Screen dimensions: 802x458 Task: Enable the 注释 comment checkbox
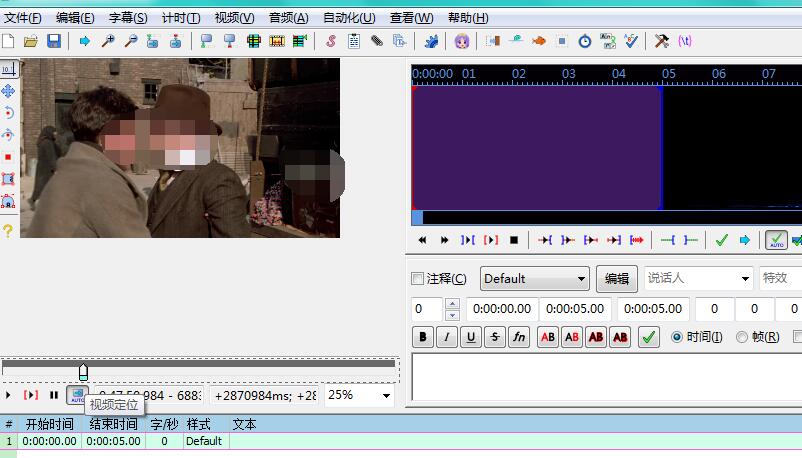(418, 279)
